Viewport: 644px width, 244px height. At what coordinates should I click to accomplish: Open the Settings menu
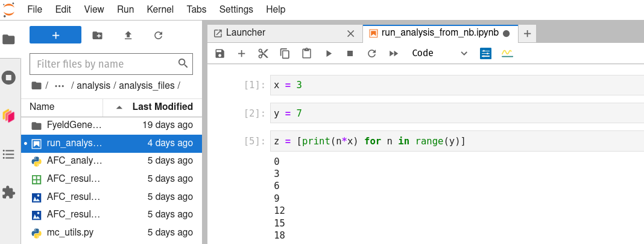pyautogui.click(x=236, y=9)
